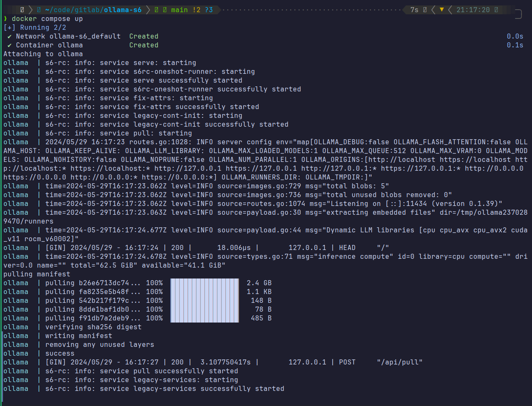Click the 'Listening on [::]:11434' message

coord(379,204)
